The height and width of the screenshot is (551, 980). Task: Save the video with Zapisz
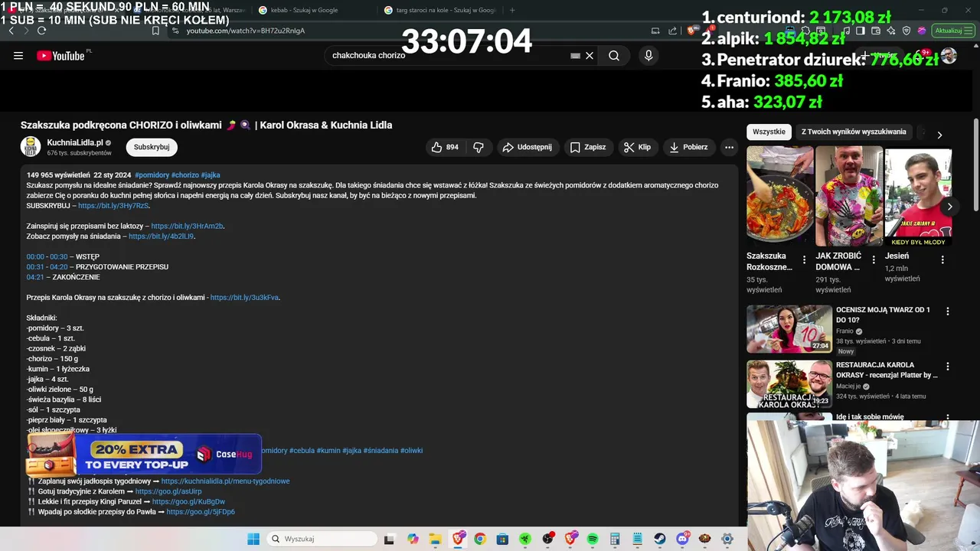coord(588,147)
